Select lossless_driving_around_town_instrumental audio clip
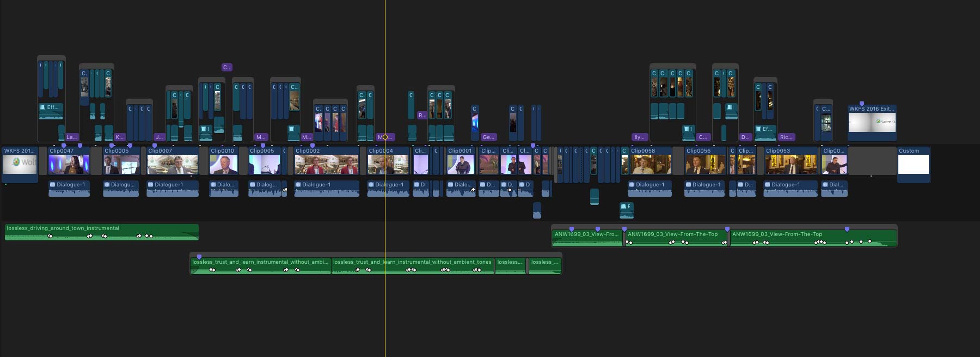Image resolution: width=980 pixels, height=357 pixels. pyautogui.click(x=102, y=232)
